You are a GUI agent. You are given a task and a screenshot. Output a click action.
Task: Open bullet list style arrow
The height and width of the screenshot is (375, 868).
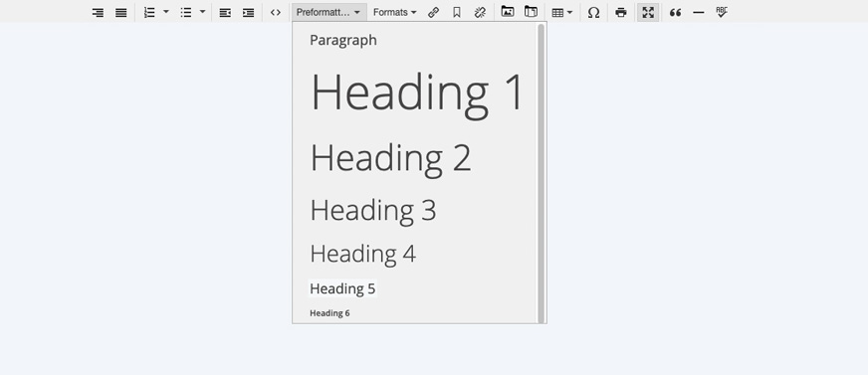pyautogui.click(x=203, y=12)
